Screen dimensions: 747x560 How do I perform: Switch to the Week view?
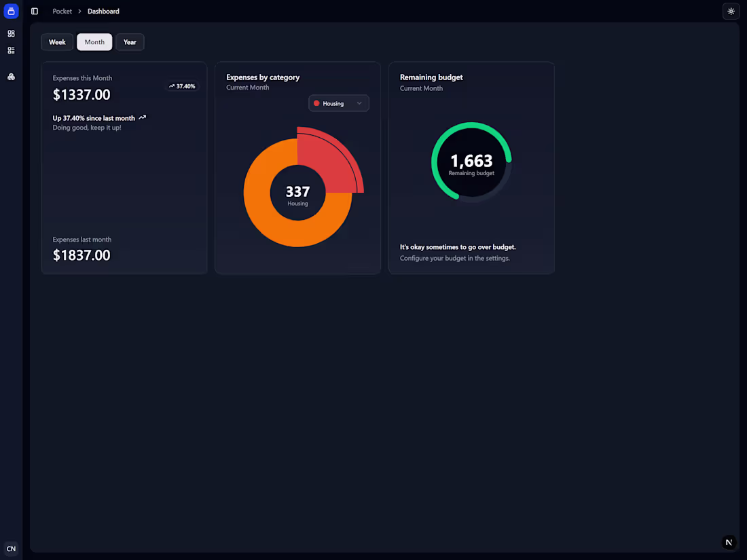(57, 41)
